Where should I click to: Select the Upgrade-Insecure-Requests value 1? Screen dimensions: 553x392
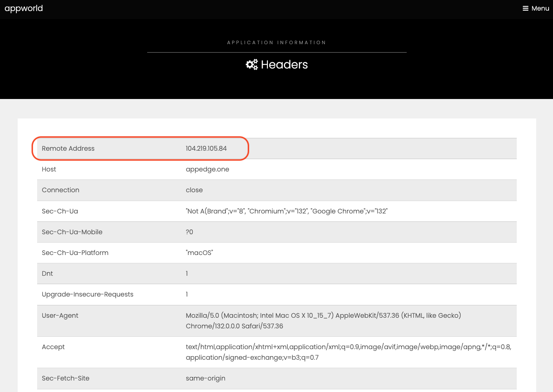coord(187,294)
